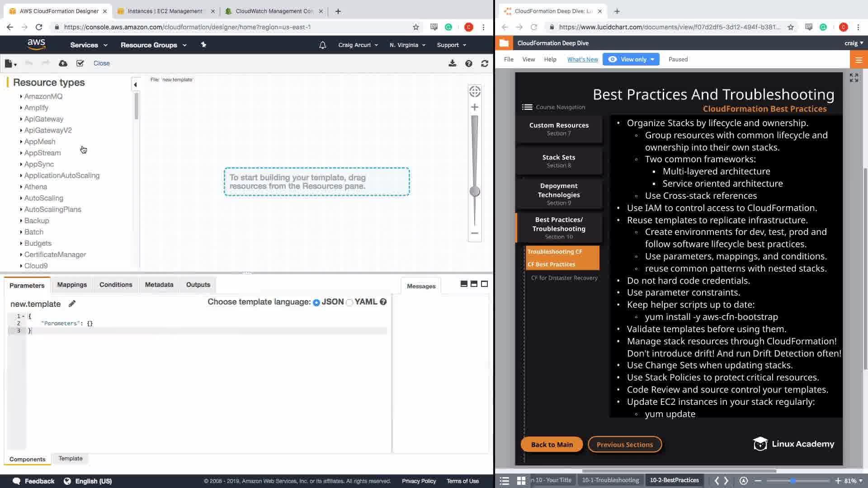Click the create stack cloud upload icon
Screen dimensions: 868x488
[x=63, y=63]
